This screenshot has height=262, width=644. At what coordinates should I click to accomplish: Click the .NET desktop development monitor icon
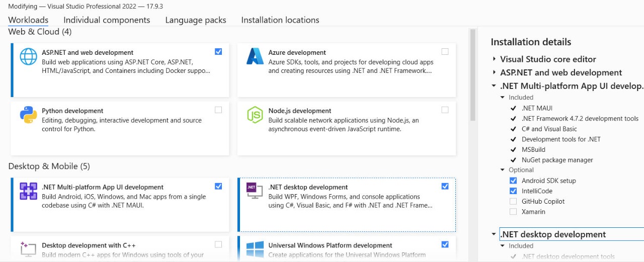tap(255, 191)
